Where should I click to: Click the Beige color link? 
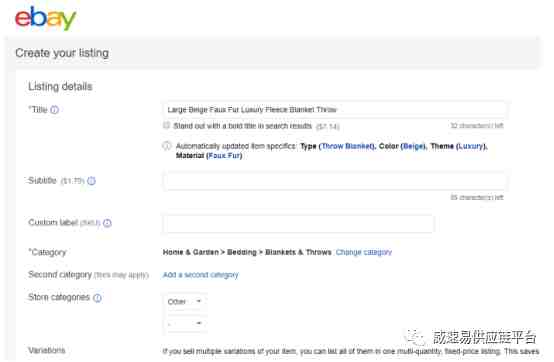tap(413, 146)
